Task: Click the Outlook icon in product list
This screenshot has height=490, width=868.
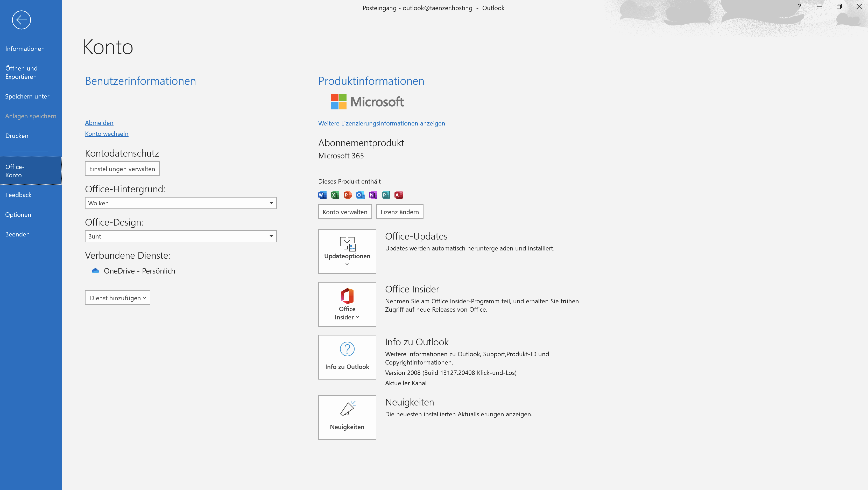Action: click(x=360, y=195)
